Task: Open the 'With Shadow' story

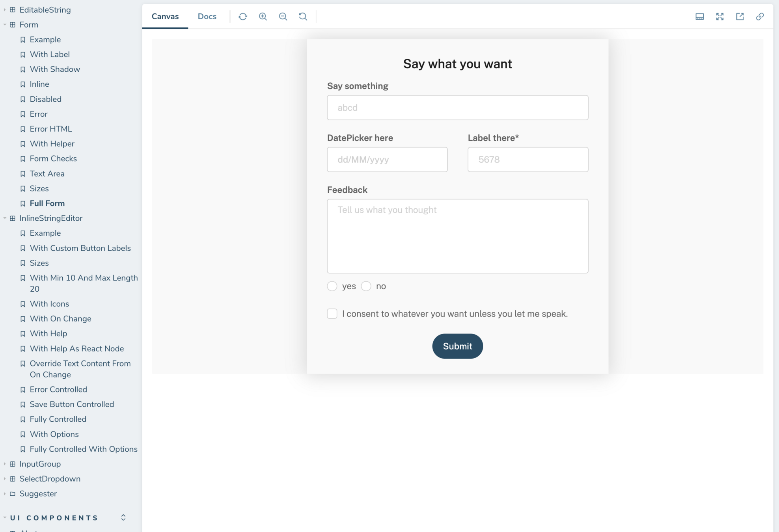Action: click(55, 69)
